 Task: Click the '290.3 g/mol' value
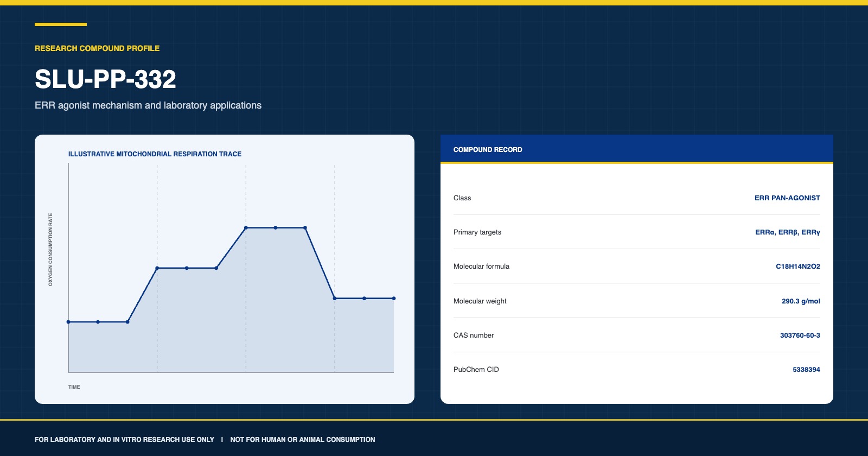[x=801, y=301]
